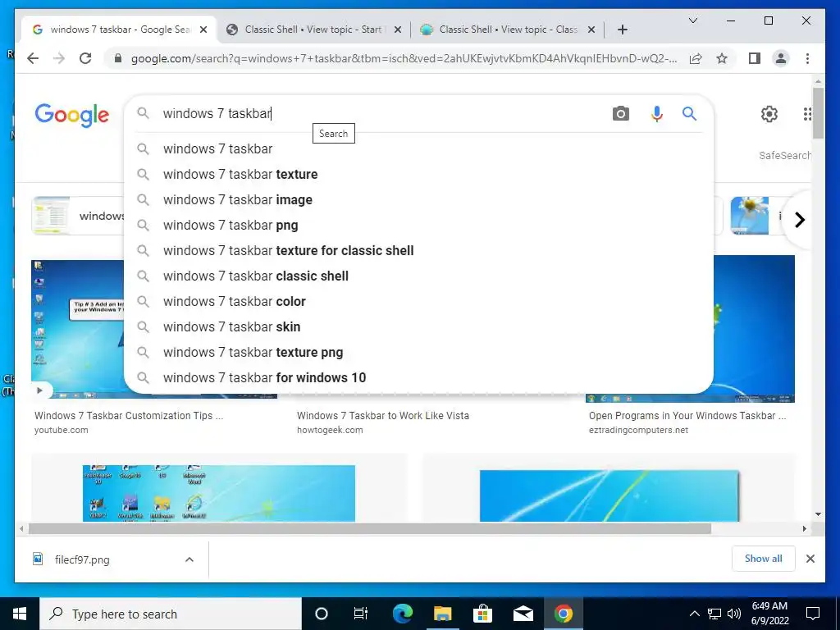Screen dimensions: 840x630
Task: Open Windows 7 Taskbar to Work Like Vista
Action: point(382,416)
